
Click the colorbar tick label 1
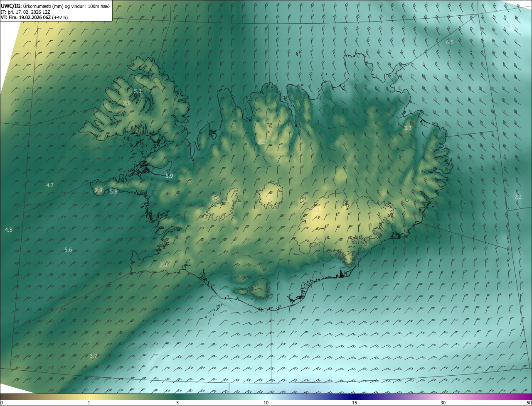pyautogui.click(x=89, y=403)
